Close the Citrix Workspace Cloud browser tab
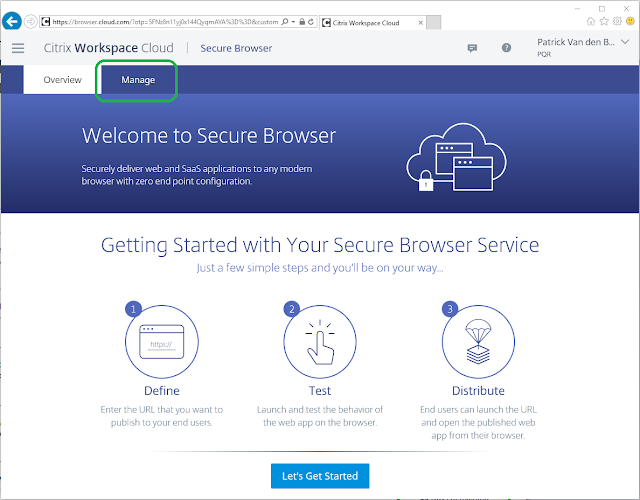Screen dimensions: 640x500 tap(420, 23)
